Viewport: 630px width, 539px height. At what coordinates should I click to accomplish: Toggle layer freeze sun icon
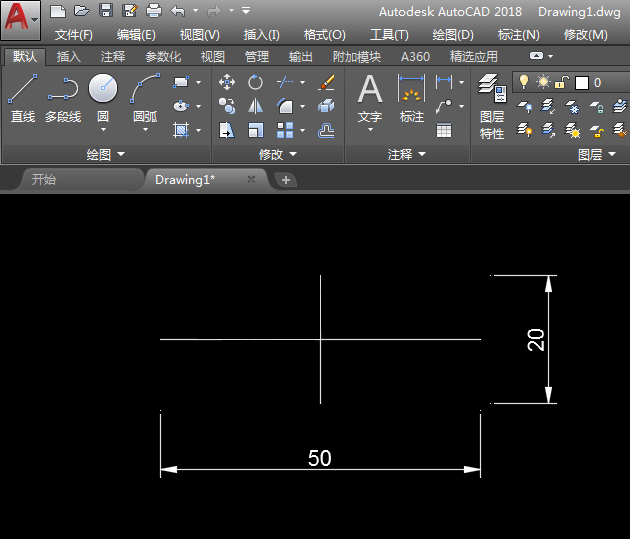coord(543,82)
